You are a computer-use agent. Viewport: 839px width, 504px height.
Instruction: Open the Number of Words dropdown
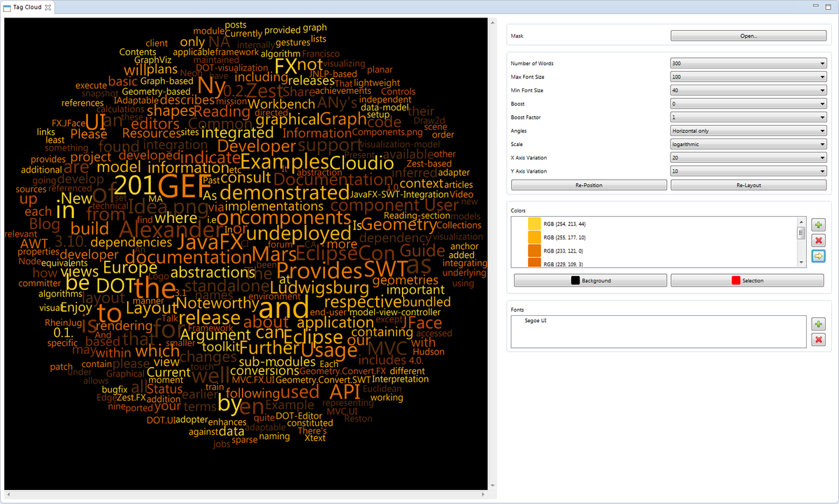pyautogui.click(x=821, y=63)
